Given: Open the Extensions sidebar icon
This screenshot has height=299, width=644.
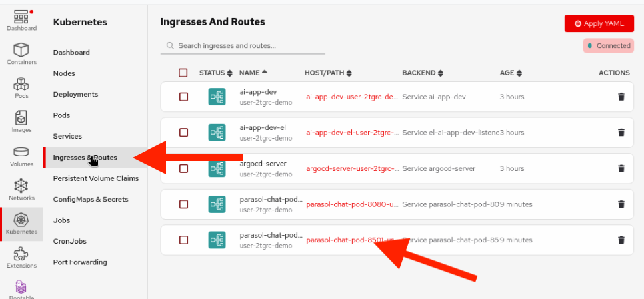Looking at the screenshot, I should [x=21, y=258].
